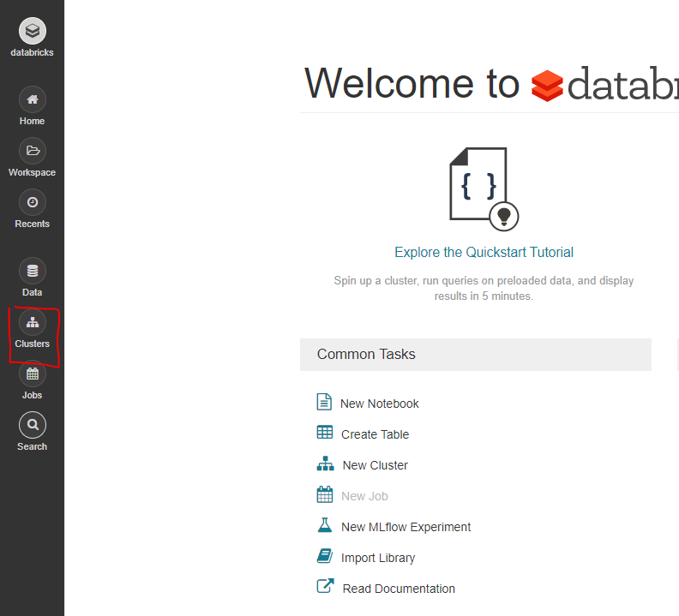679x616 pixels.
Task: Click the Workspace label in sidebar
Action: pos(32,172)
